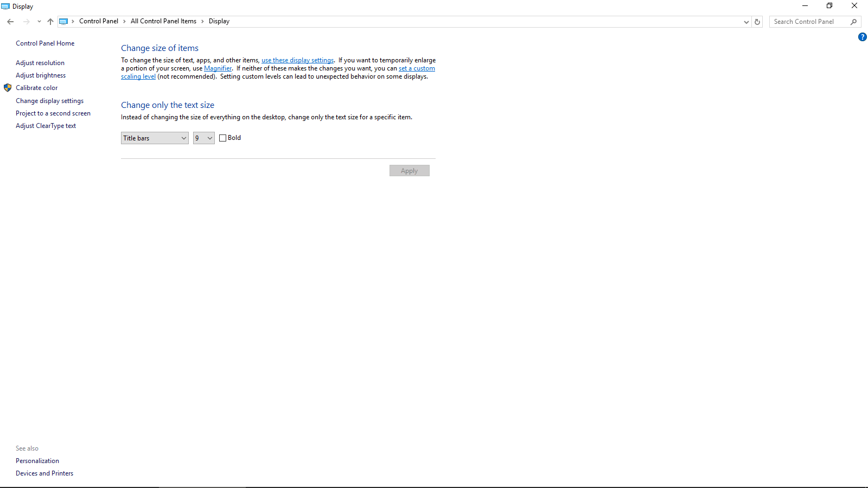Screen dimensions: 868x488
Task: Open the recent locations chevron
Action: pyautogui.click(x=39, y=22)
